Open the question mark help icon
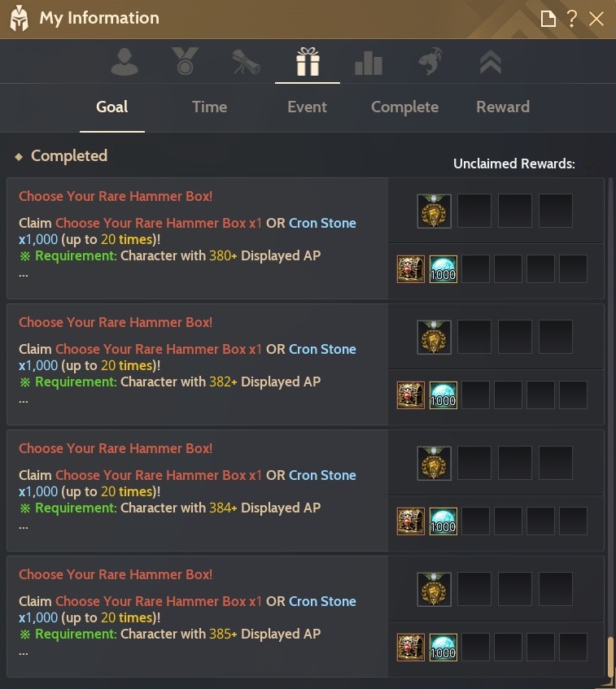This screenshot has width=616, height=689. tap(571, 19)
